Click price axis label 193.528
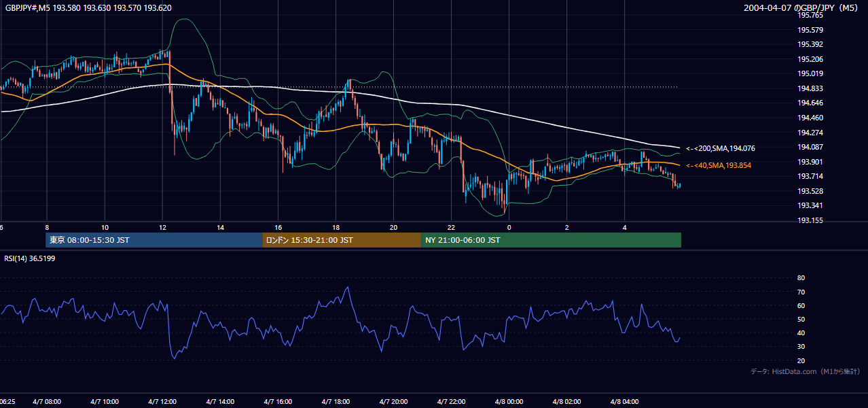This screenshot has height=408, width=868. pos(810,191)
